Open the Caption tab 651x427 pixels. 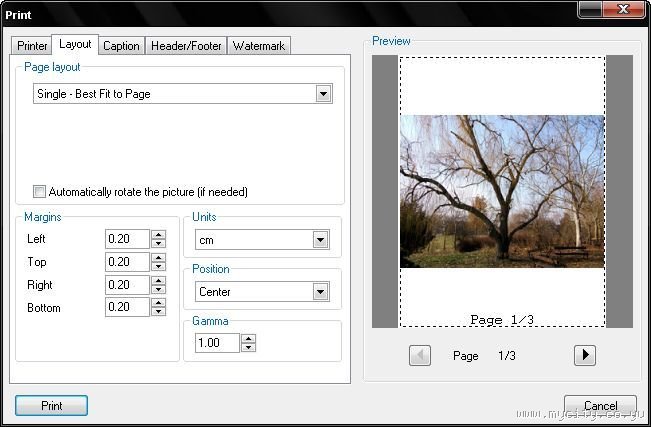pos(121,46)
